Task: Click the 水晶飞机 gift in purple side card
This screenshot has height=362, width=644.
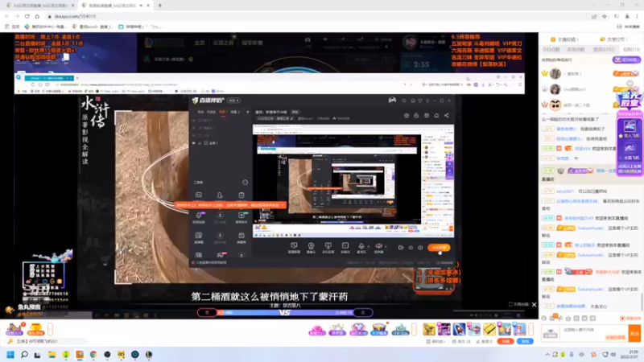Action: [630, 150]
